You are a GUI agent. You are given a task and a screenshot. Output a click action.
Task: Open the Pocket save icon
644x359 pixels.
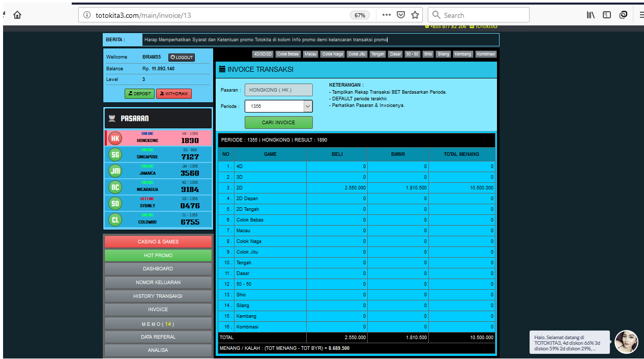[401, 15]
